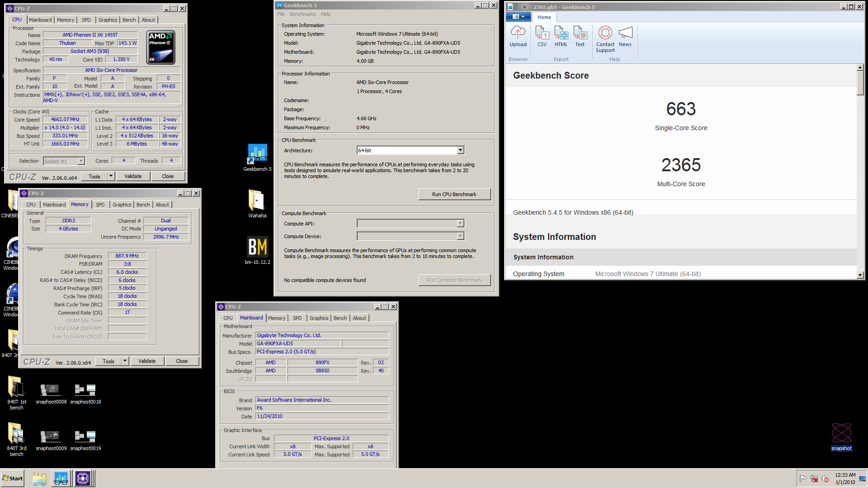This screenshot has height=488, width=868.
Task: Expand the Compute API dropdown
Action: pos(460,223)
